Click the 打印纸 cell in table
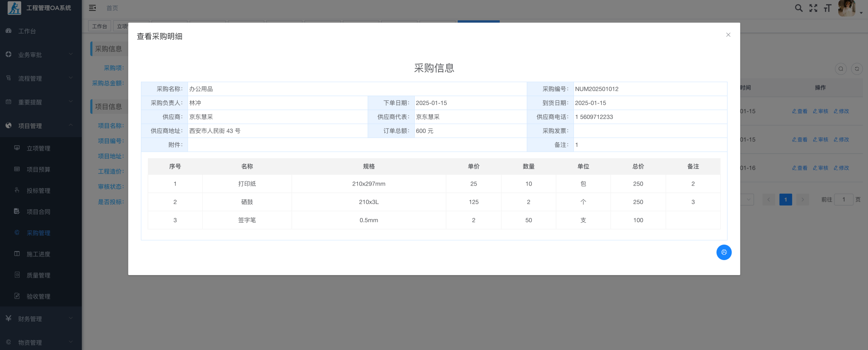868x350 pixels. click(x=247, y=184)
